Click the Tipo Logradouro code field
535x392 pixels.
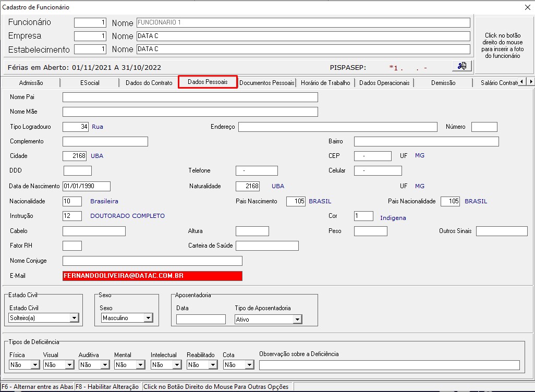[76, 127]
